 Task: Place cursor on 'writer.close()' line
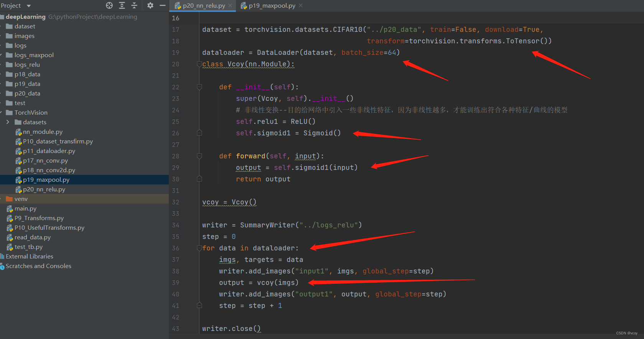pos(232,329)
